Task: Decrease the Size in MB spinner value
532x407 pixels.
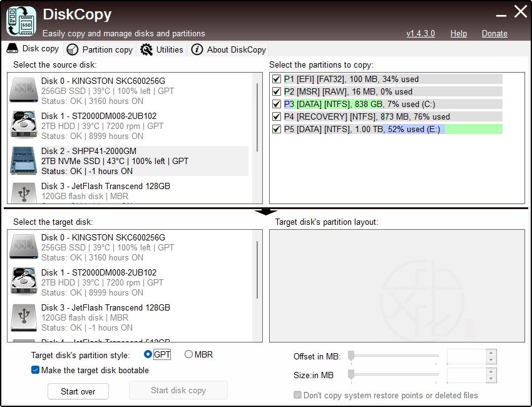Action: pyautogui.click(x=491, y=379)
